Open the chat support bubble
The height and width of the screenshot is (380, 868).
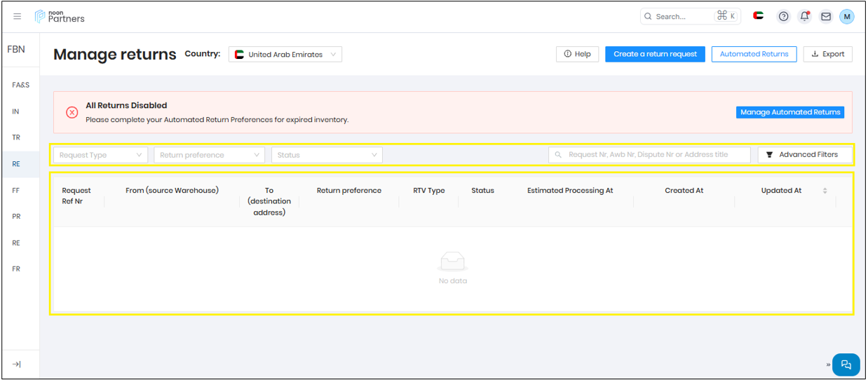click(x=846, y=365)
